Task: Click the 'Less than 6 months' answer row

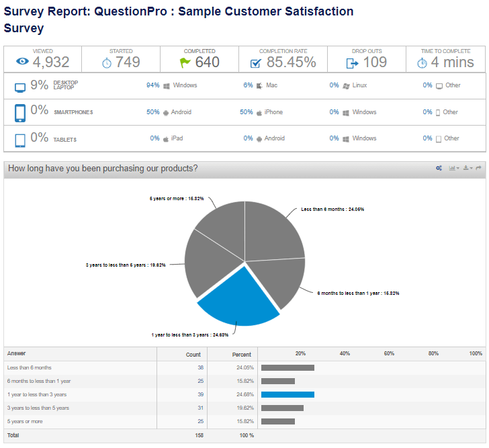Action: click(30, 368)
